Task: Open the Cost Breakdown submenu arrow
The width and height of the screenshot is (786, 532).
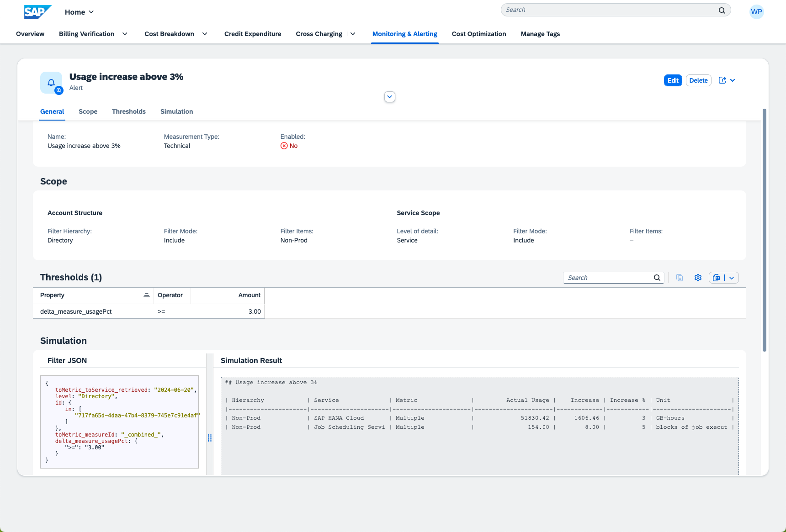Action: 205,34
